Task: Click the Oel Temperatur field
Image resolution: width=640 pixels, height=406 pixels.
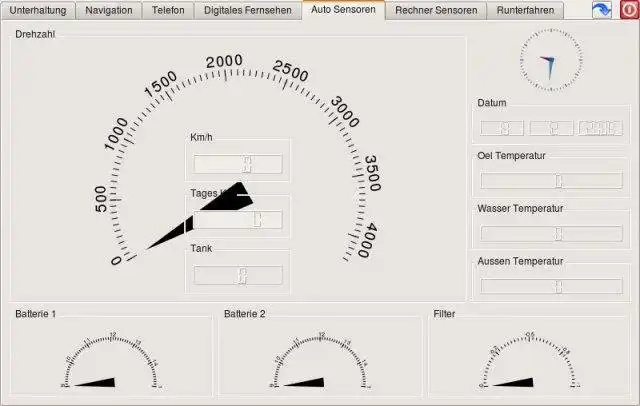Action: click(551, 181)
